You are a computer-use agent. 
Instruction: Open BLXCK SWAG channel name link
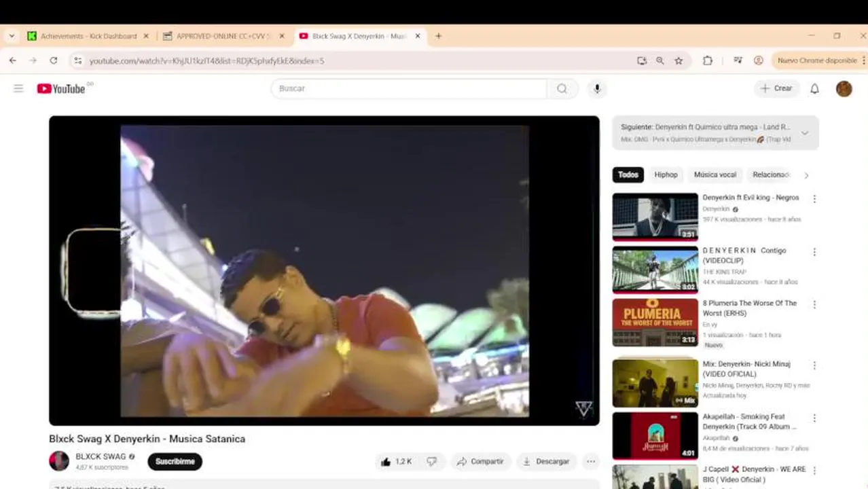coord(101,456)
